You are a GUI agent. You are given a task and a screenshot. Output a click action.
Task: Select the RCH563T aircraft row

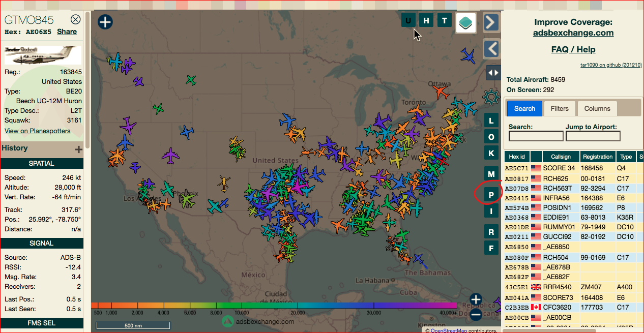click(x=574, y=188)
